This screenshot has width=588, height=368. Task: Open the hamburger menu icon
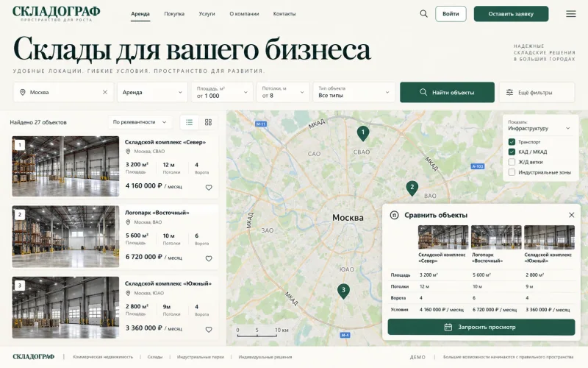[x=571, y=14]
